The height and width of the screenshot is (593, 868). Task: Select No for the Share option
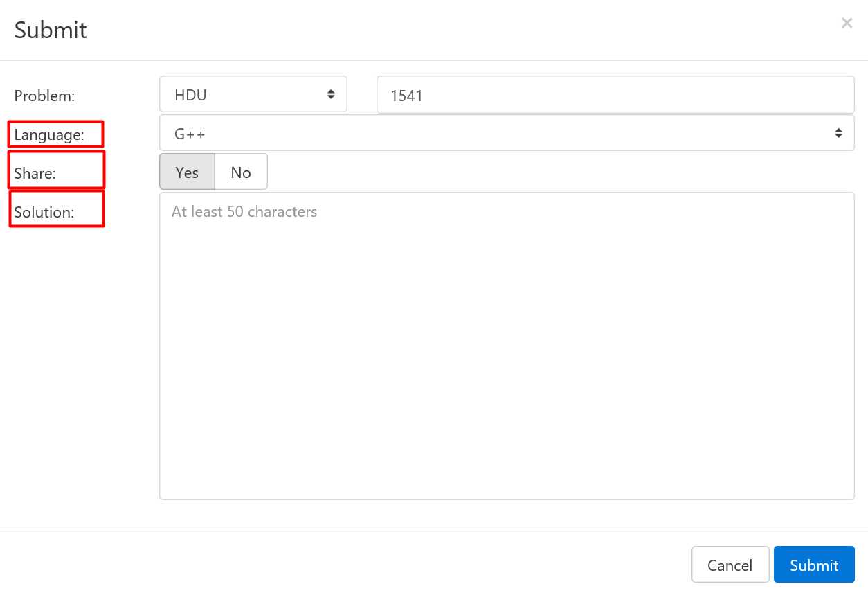[x=241, y=172]
